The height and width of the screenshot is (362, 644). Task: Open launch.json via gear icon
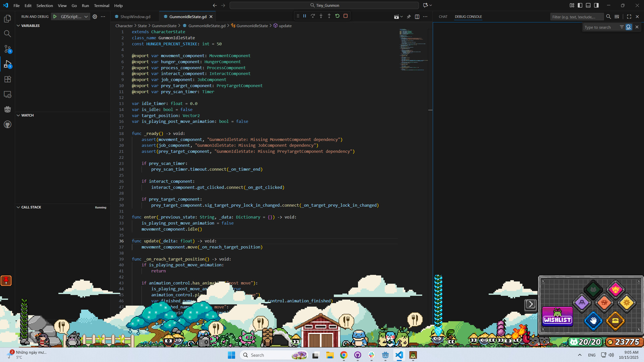pyautogui.click(x=95, y=17)
